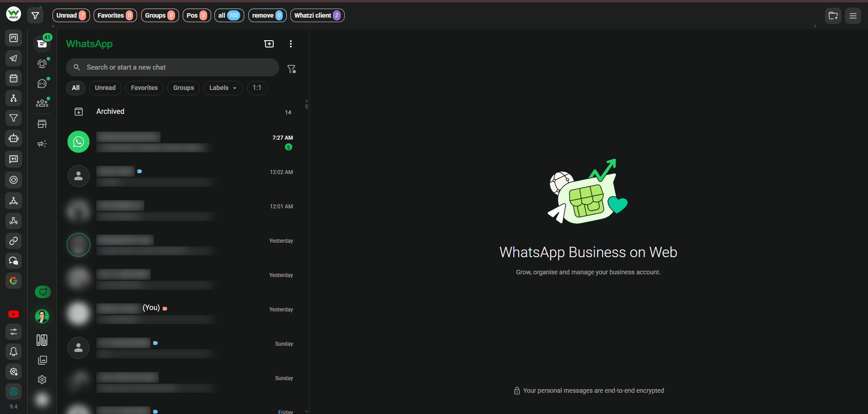Screen dimensions: 868x414
Task: Click the webhook icon
Action: [x=14, y=221]
